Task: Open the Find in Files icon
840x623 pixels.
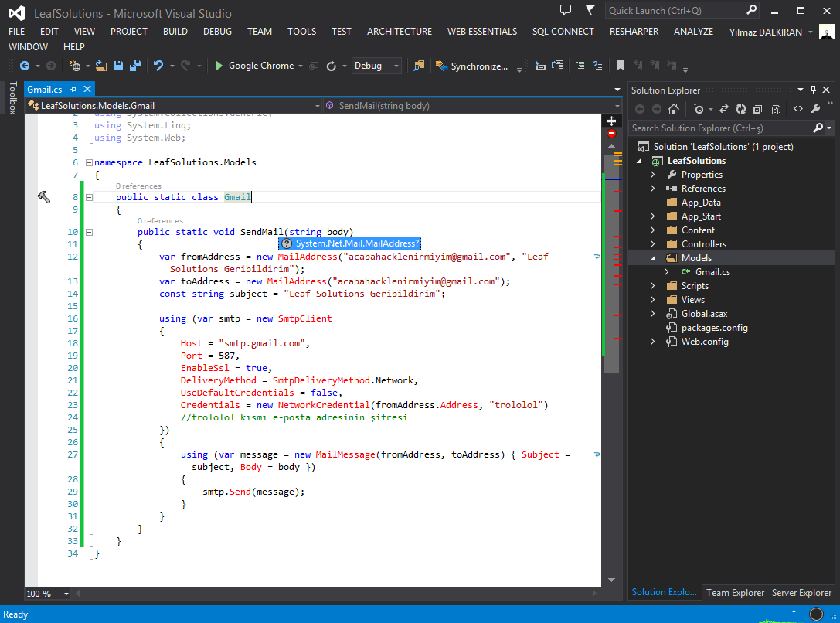Action: pos(419,66)
